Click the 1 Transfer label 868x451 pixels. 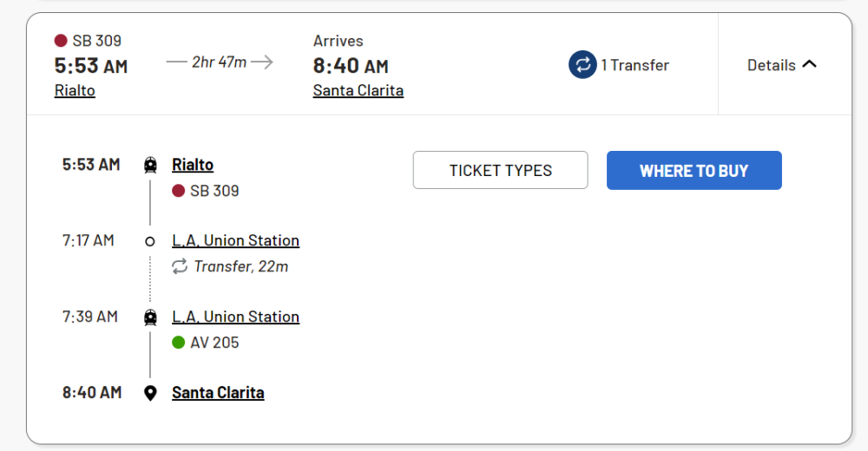point(635,65)
